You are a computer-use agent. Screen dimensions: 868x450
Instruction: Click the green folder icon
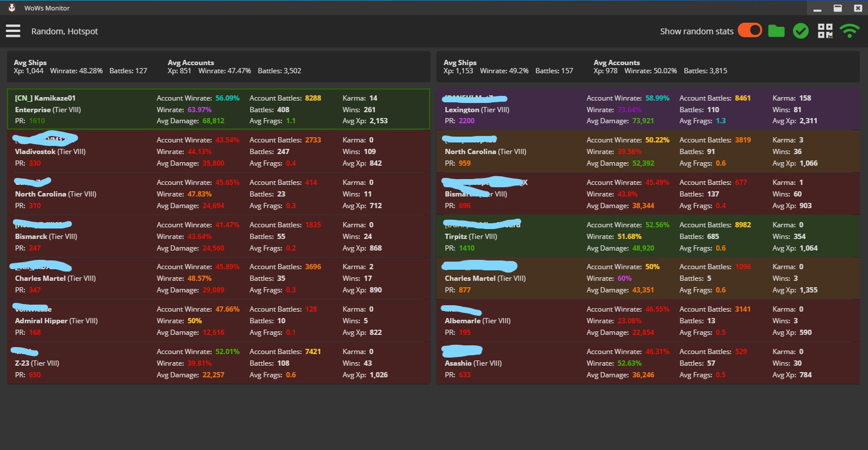click(x=776, y=31)
